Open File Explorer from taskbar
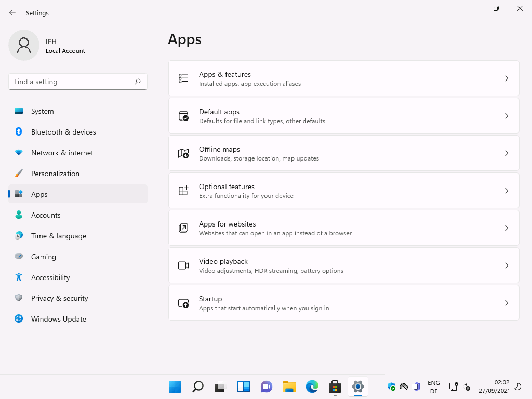Screen dimensions: 532x399 click(x=289, y=387)
